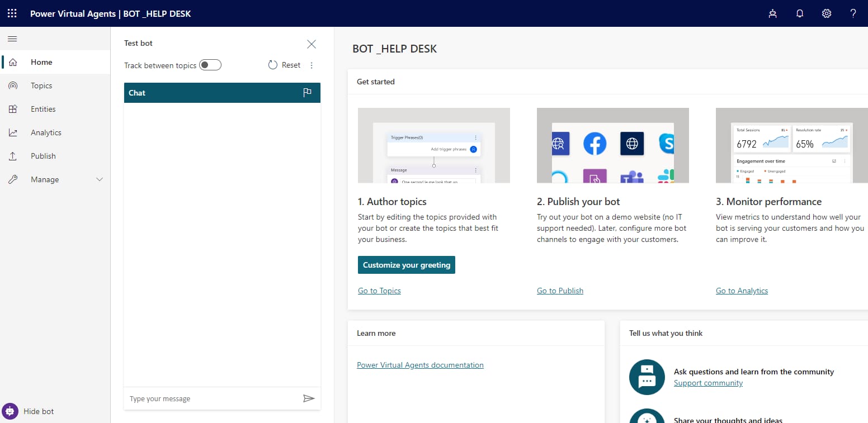Follow the Go to Publish link
This screenshot has width=868, height=423.
click(x=560, y=291)
